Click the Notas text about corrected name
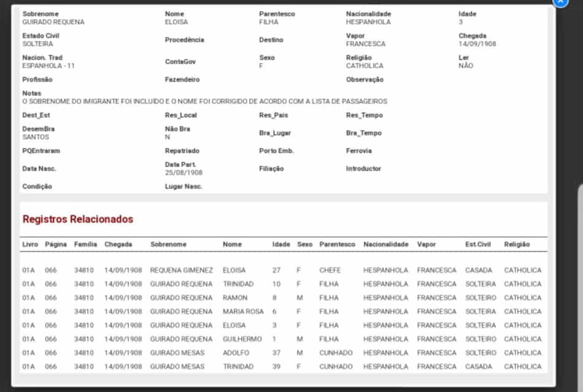The image size is (583, 392). pyautogui.click(x=204, y=101)
